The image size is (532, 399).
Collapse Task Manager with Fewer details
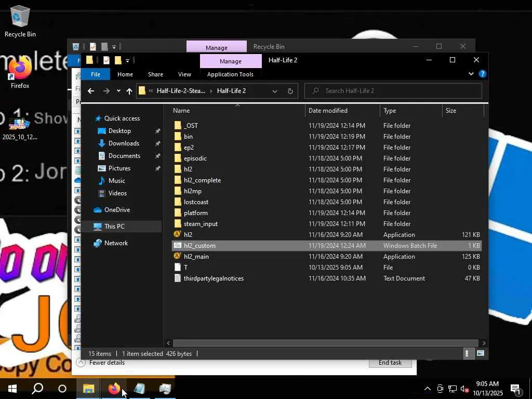(100, 363)
